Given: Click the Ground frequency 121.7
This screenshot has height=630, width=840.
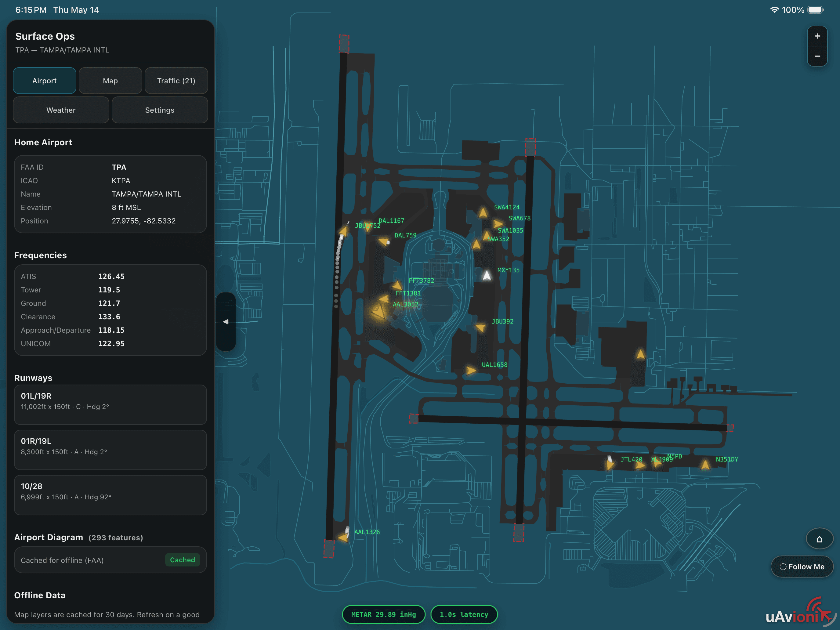Looking at the screenshot, I should (x=109, y=303).
